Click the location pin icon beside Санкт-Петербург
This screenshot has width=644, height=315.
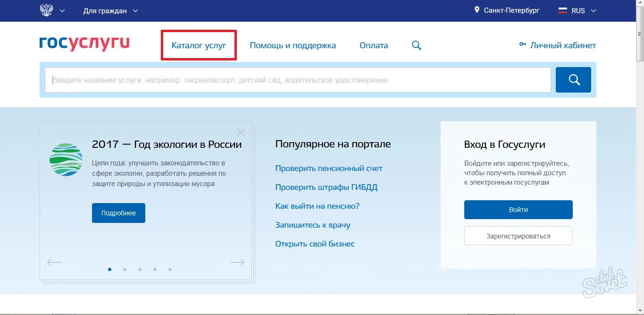(x=477, y=10)
